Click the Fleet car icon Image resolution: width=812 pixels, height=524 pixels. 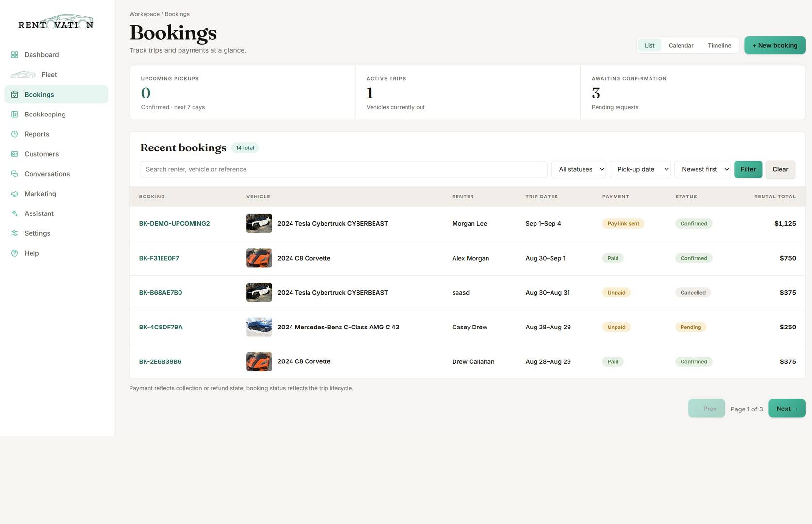[x=23, y=75]
